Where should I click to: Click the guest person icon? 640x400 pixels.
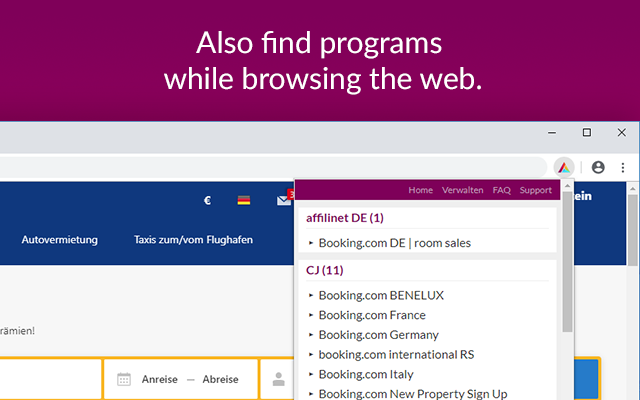(x=279, y=379)
